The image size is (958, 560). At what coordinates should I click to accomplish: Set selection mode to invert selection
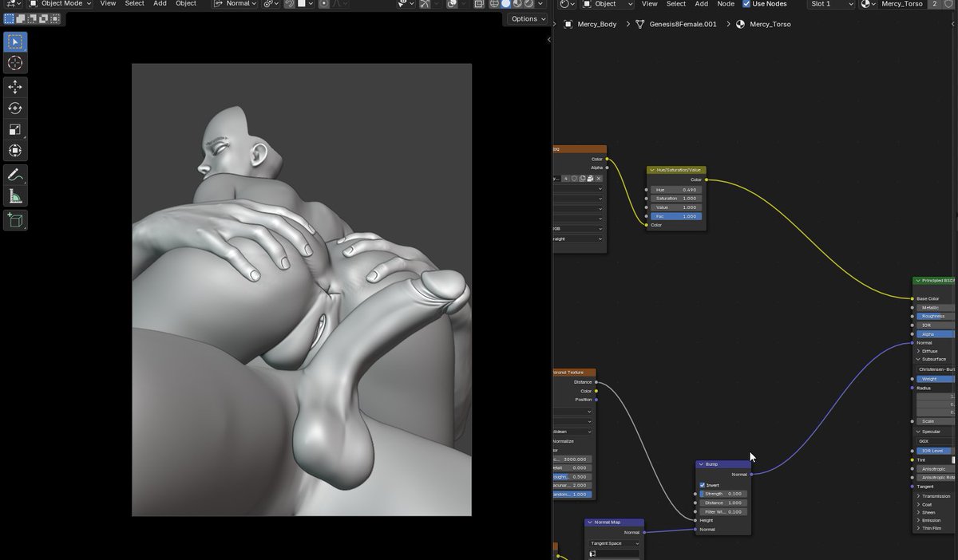[x=43, y=18]
